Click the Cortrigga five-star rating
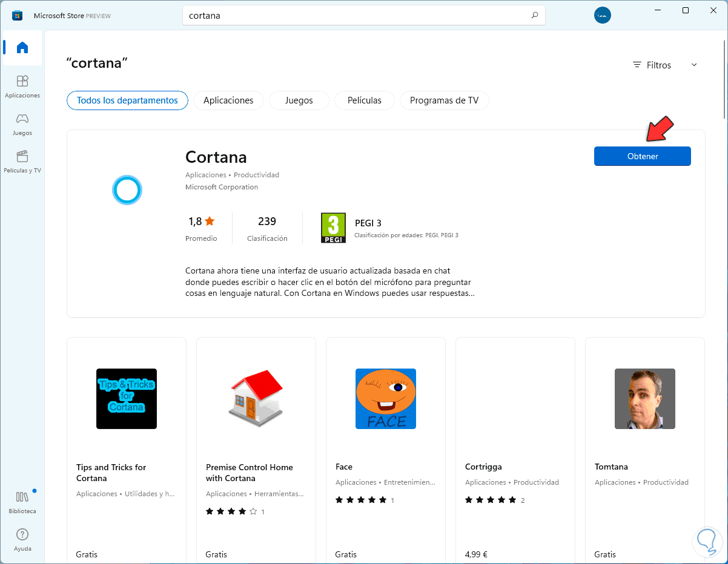Viewport: 728px width, 564px height. pos(491,500)
